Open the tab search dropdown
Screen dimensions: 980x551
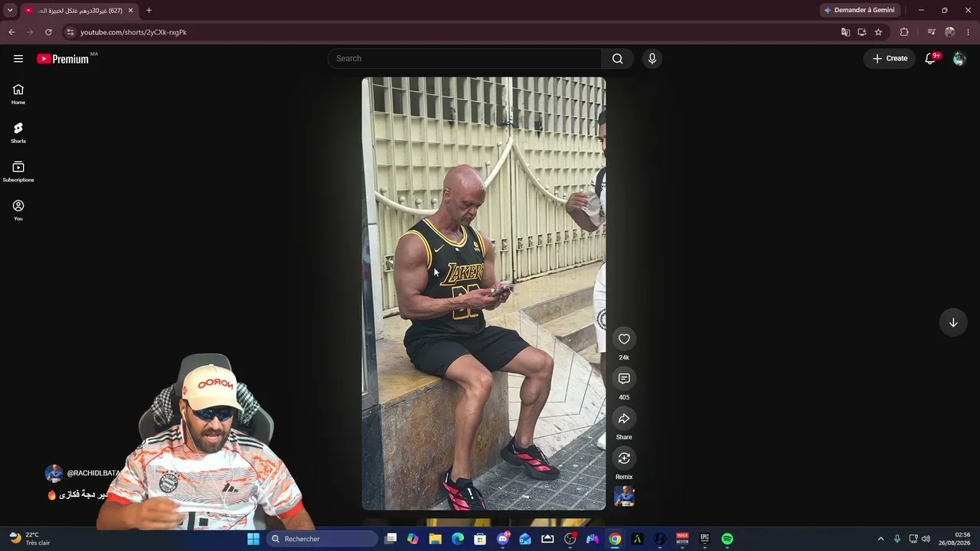tap(10, 10)
